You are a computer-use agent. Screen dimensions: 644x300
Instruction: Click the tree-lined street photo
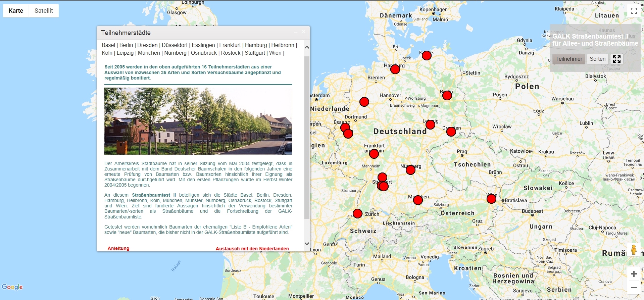pyautogui.click(x=198, y=121)
